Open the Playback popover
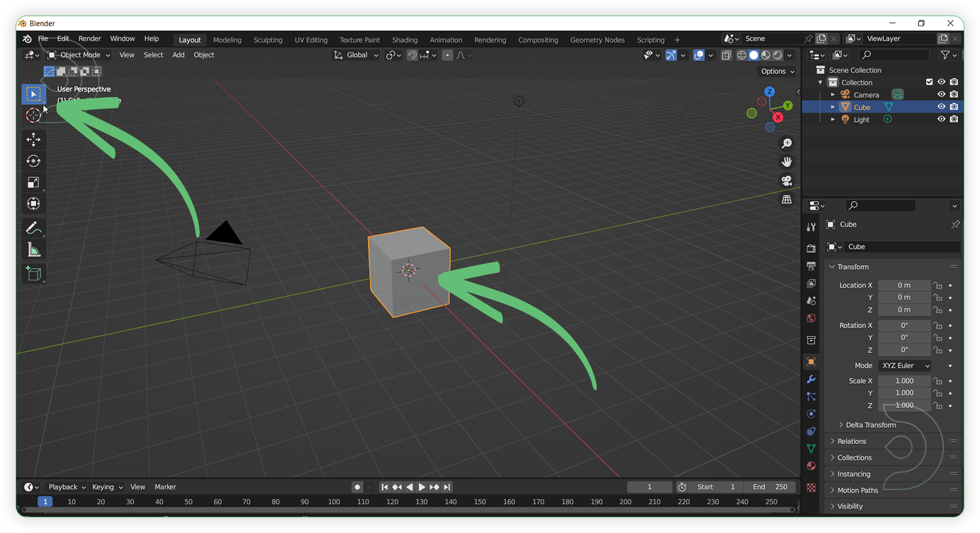The image size is (980, 533). tap(67, 488)
